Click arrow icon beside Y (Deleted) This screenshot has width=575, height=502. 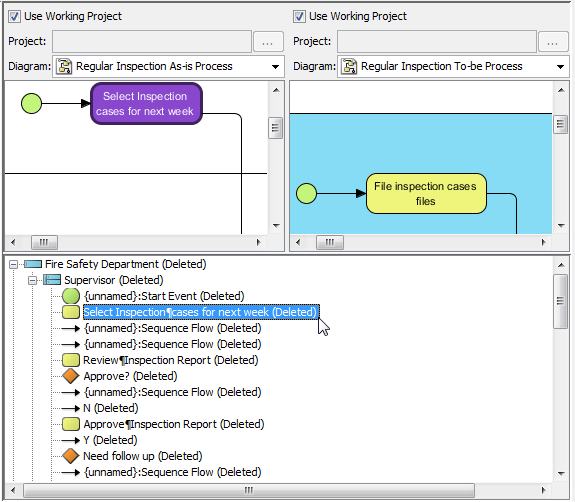click(71, 440)
